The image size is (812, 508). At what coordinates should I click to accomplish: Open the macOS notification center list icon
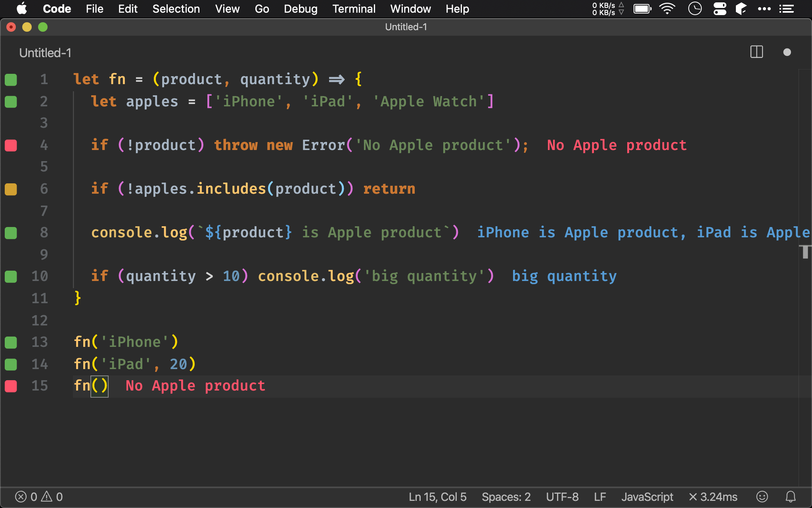click(x=786, y=9)
